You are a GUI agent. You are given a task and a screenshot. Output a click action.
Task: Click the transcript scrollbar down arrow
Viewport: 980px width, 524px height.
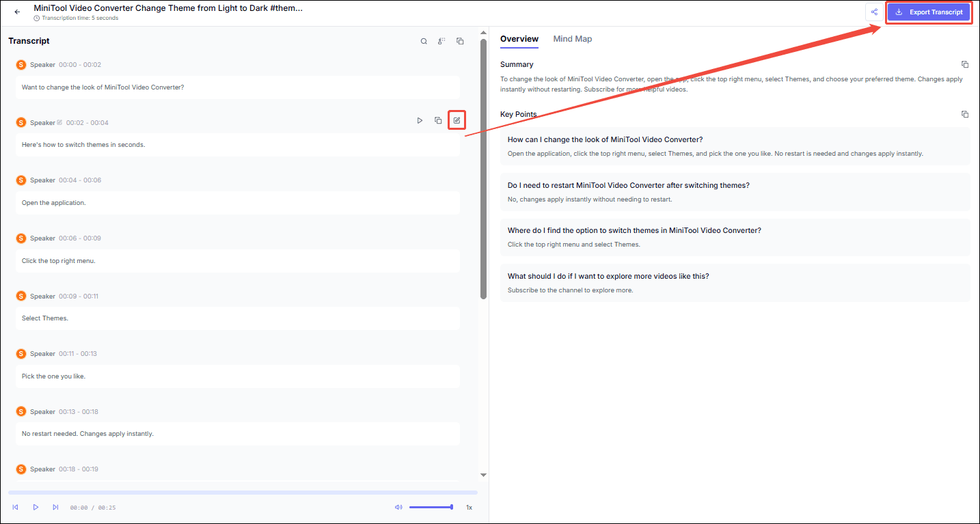[483, 475]
